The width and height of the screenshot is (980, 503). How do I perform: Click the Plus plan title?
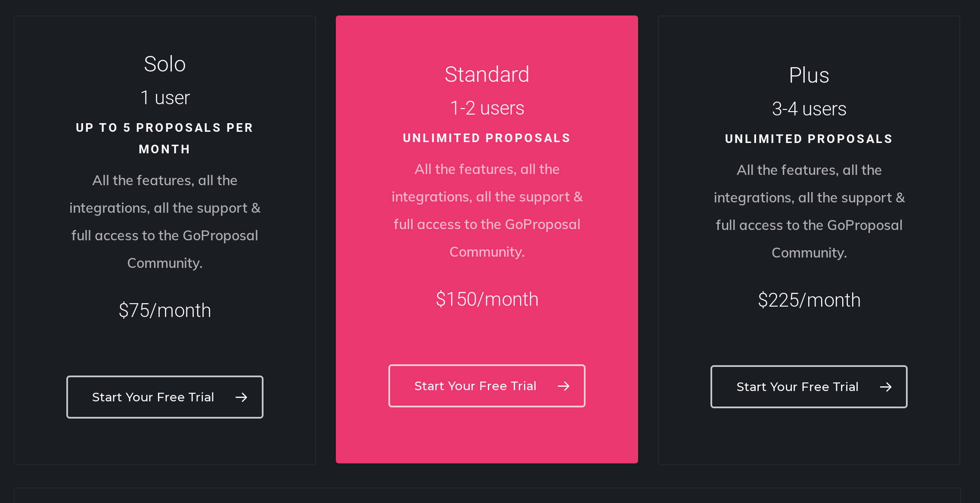809,75
